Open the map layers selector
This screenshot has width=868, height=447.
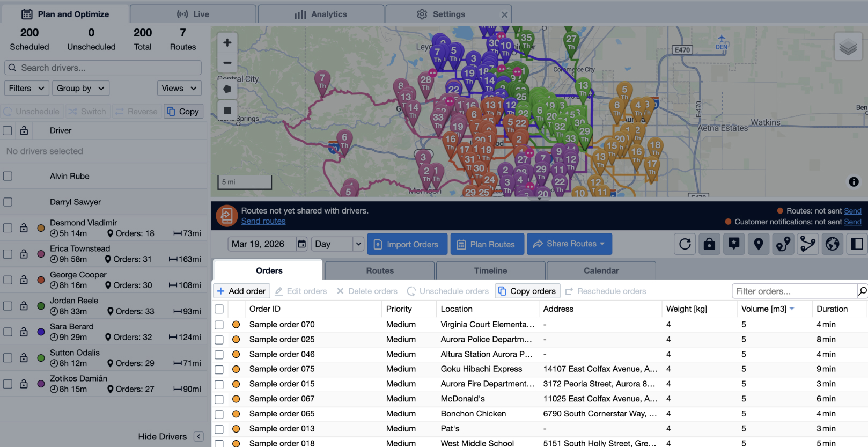point(848,47)
